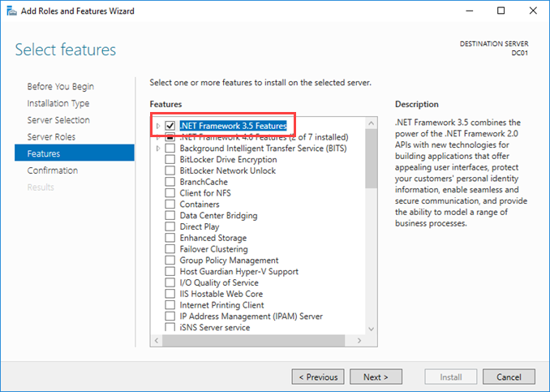Viewport: 550px width, 392px height.
Task: Select Failover Clustering label text
Action: click(214, 249)
